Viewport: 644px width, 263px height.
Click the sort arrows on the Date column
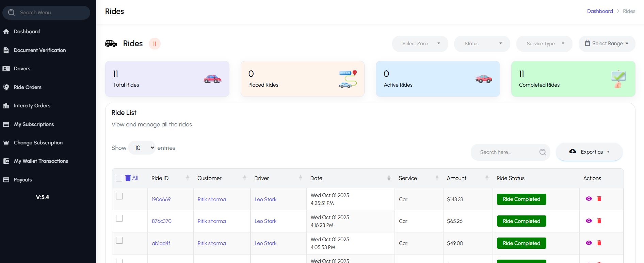point(389,178)
